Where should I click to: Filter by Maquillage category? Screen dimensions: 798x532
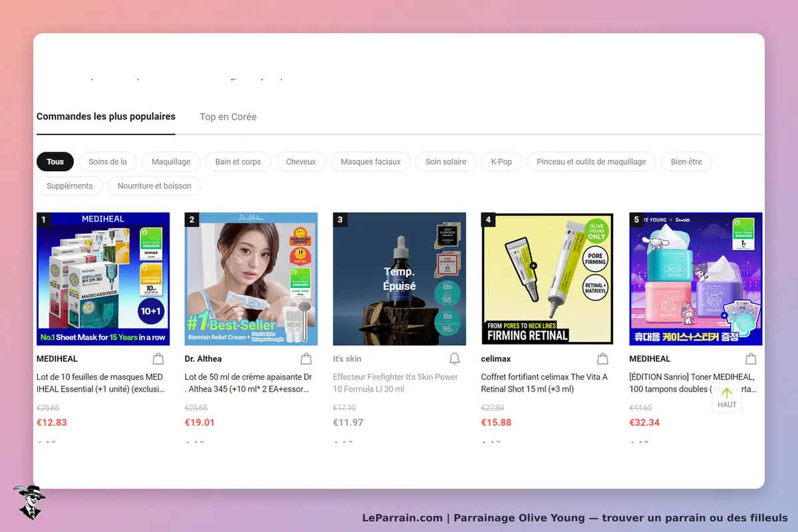(171, 162)
